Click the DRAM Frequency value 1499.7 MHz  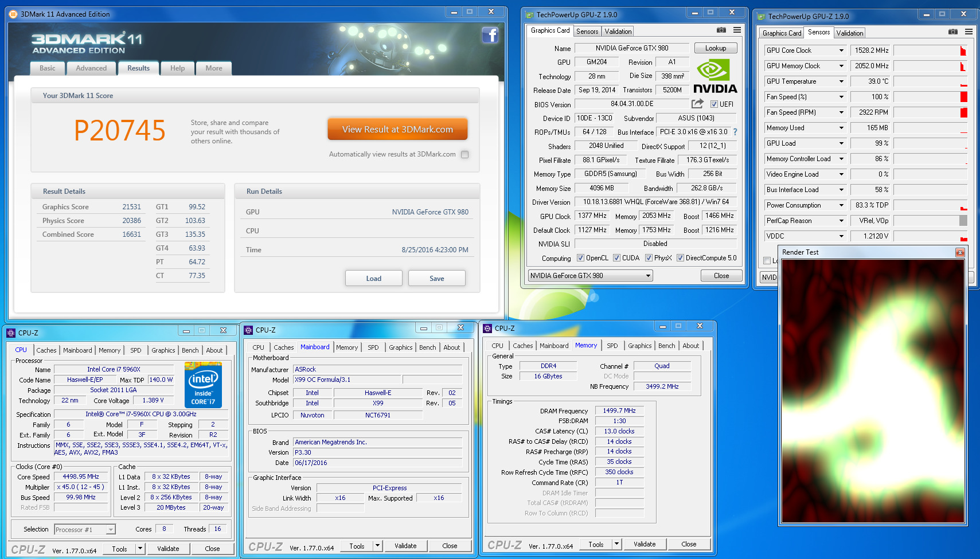(619, 411)
